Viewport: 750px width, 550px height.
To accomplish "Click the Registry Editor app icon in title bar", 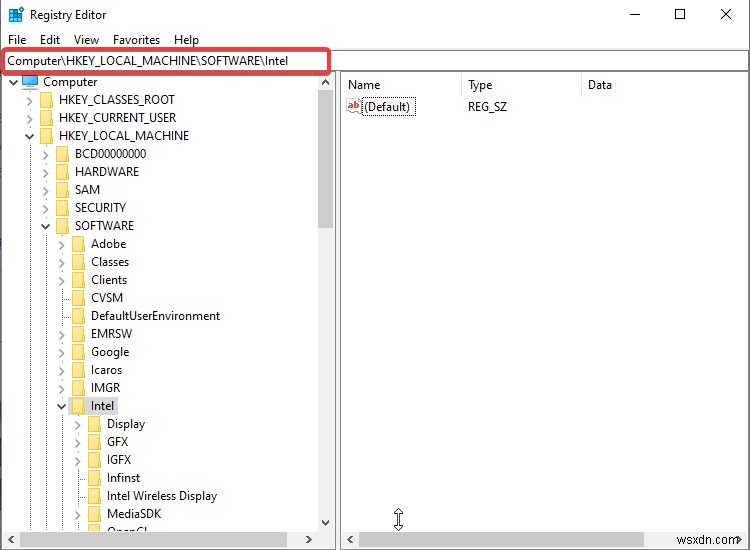I will pyautogui.click(x=16, y=14).
